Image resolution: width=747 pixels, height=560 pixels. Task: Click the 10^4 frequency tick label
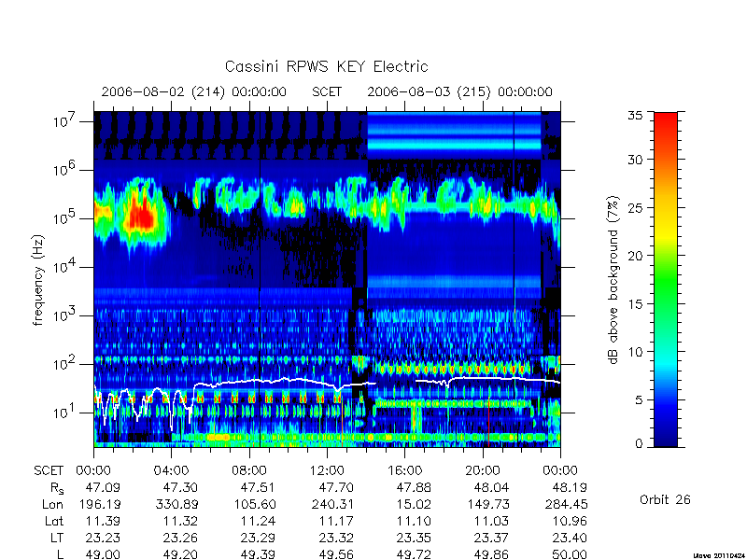coord(63,266)
